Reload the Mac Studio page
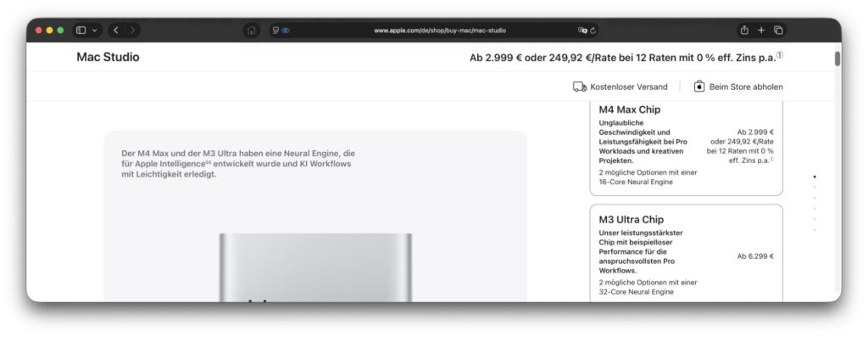The height and width of the screenshot is (337, 868). 593,31
